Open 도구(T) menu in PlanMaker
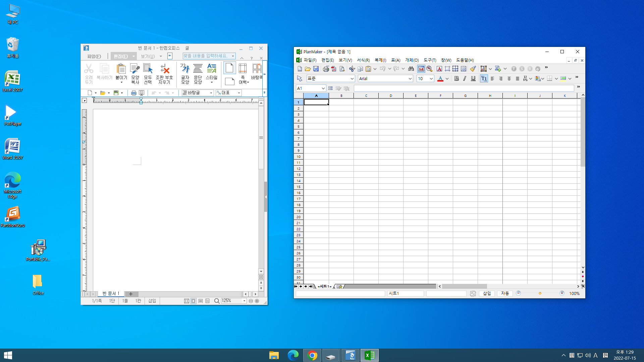Screen dimensions: 644x362 [x=430, y=60]
